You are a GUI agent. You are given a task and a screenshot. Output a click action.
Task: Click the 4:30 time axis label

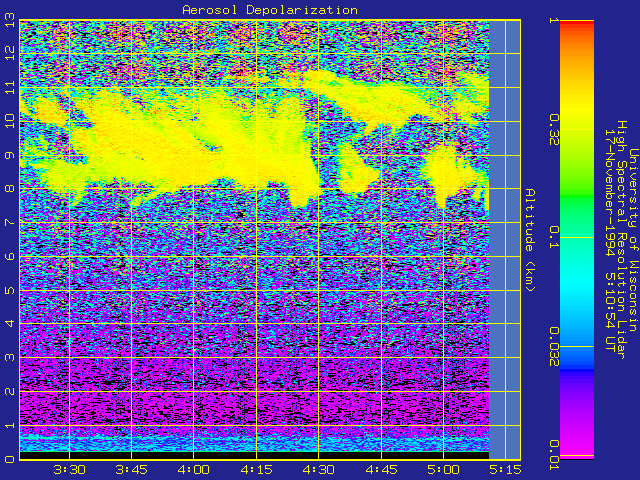click(x=319, y=470)
